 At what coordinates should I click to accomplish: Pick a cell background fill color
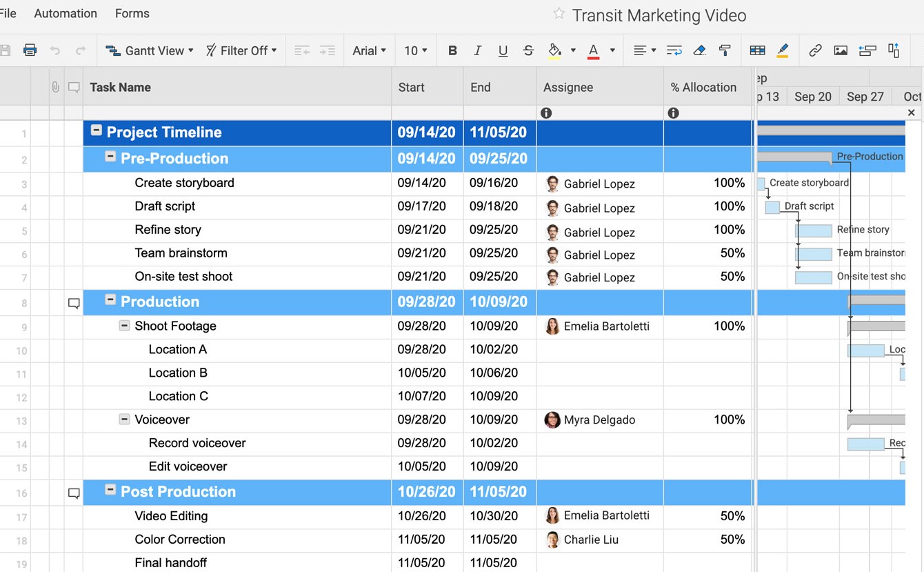point(554,50)
